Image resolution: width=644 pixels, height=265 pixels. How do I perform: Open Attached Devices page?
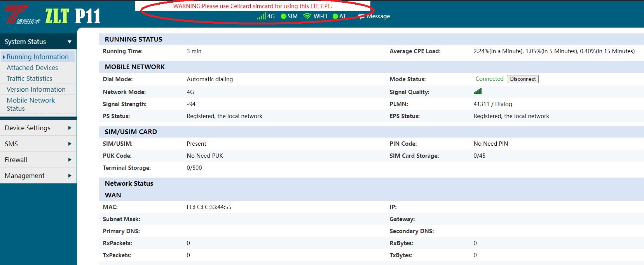(x=32, y=68)
